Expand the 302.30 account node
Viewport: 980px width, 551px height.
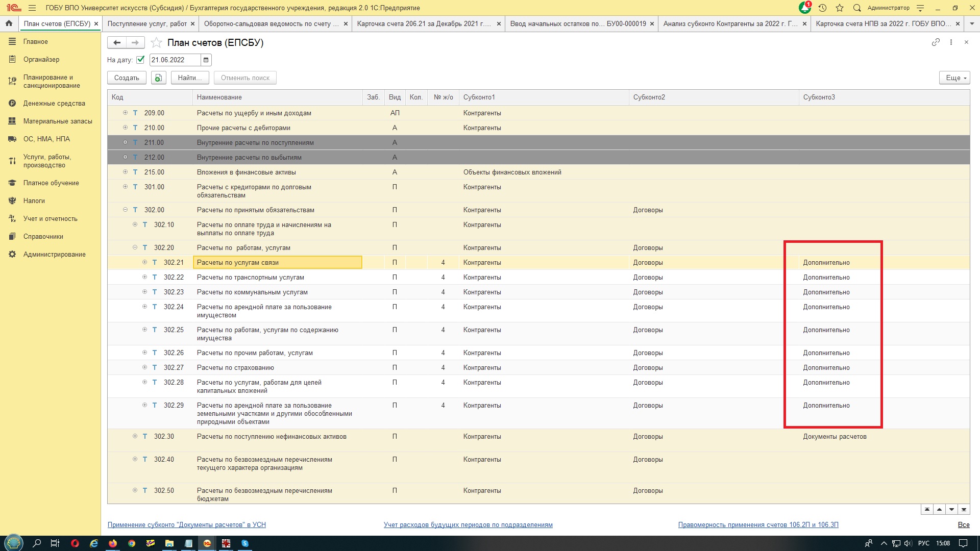[x=135, y=436]
